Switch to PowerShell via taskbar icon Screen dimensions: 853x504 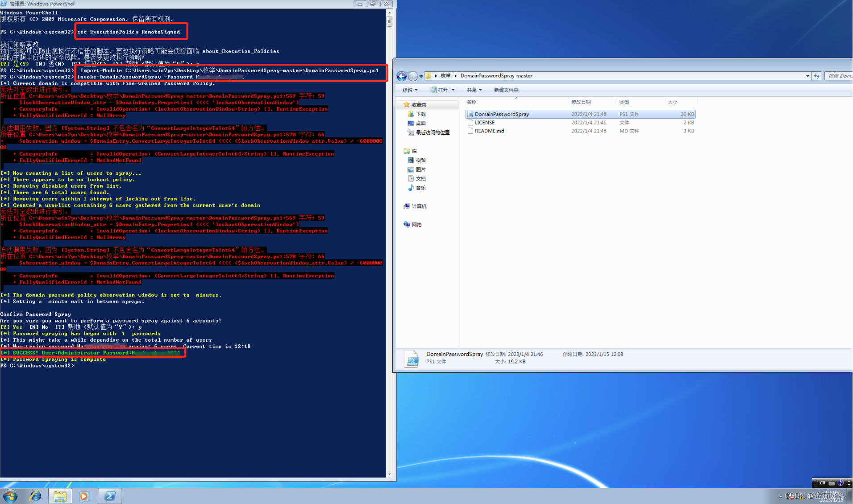[110, 496]
